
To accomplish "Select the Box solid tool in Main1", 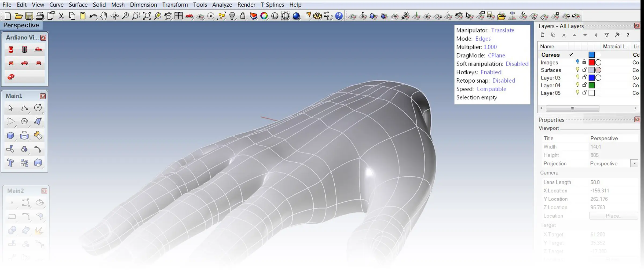I will click(10, 135).
